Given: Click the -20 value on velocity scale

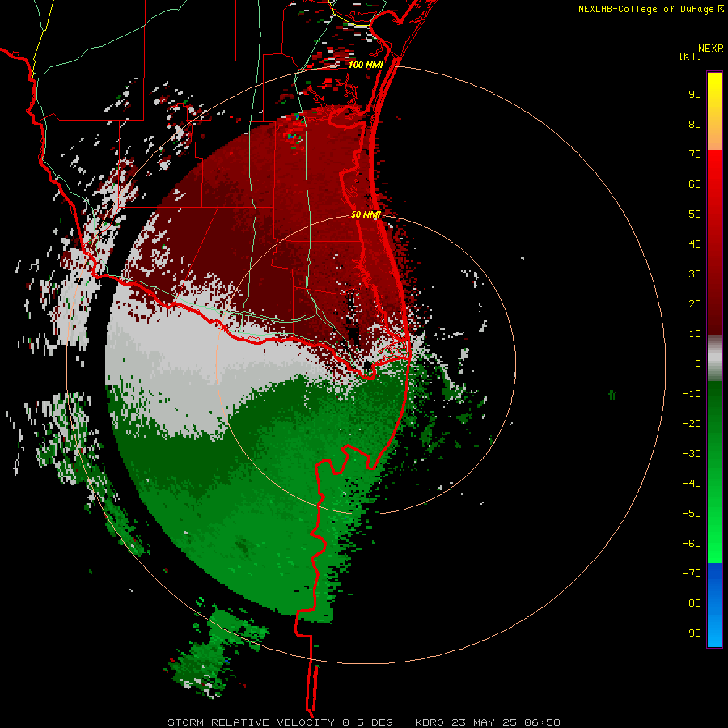Looking at the screenshot, I should pyautogui.click(x=692, y=423).
